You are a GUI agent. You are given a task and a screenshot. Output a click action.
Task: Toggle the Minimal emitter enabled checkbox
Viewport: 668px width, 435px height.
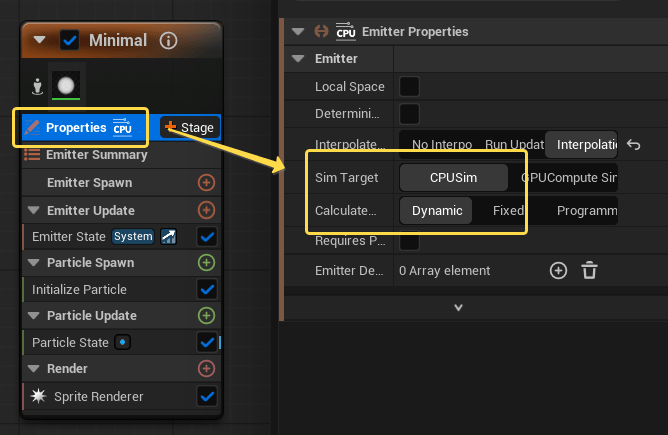click(x=69, y=40)
